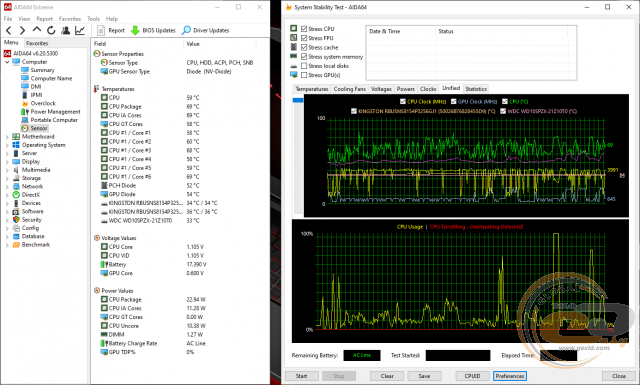640x385 pixels.
Task: Switch to the Statistics tab
Action: (x=476, y=89)
